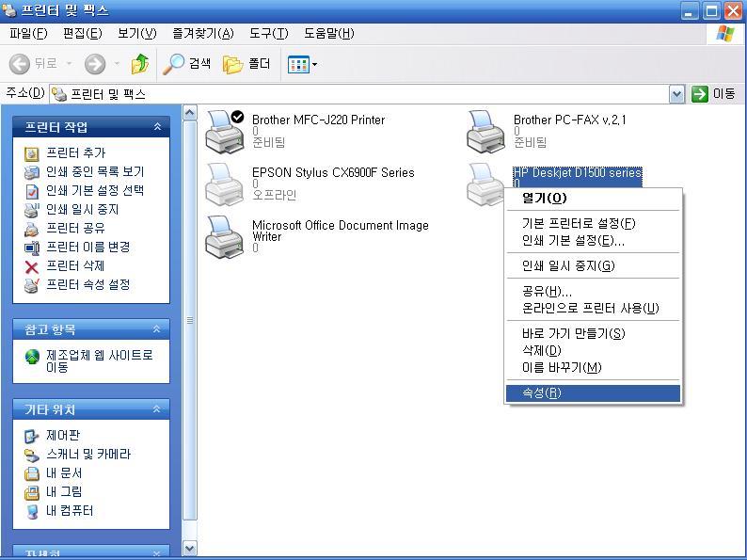Image resolution: width=747 pixels, height=560 pixels.
Task: Click the address field showing 프린터 및 팩스
Action: pos(358,94)
